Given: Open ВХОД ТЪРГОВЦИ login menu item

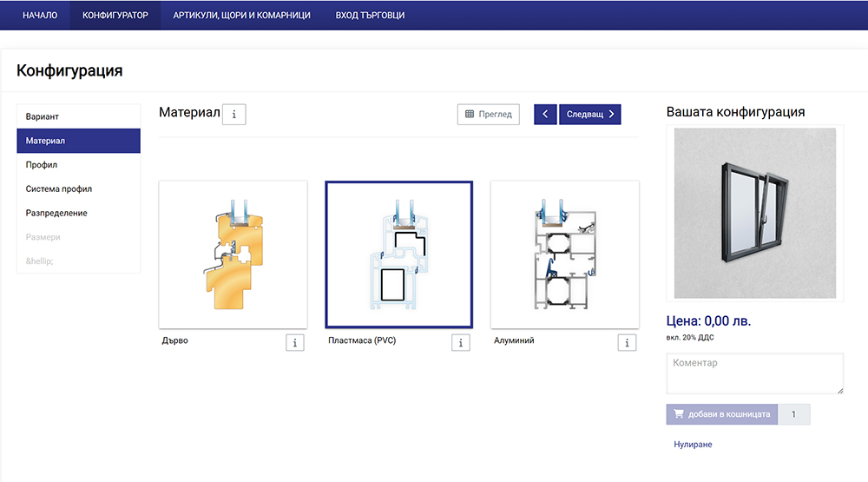Looking at the screenshot, I should point(370,15).
